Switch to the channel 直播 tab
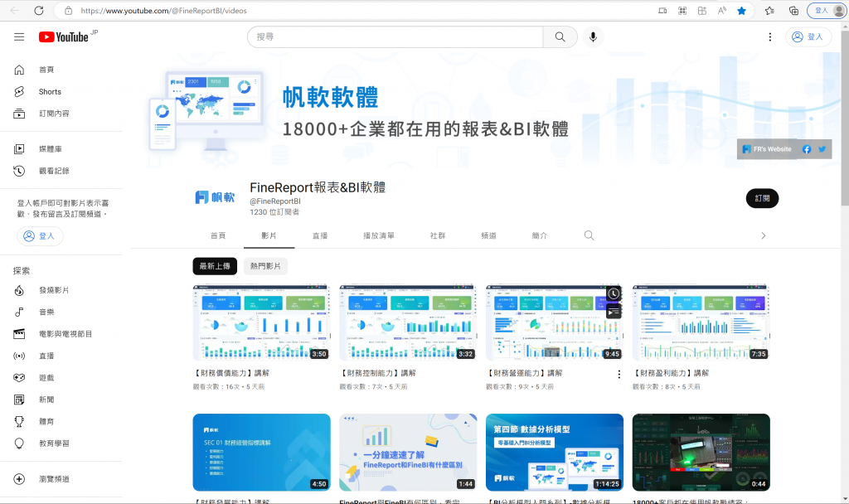This screenshot has height=504, width=849. [x=320, y=235]
